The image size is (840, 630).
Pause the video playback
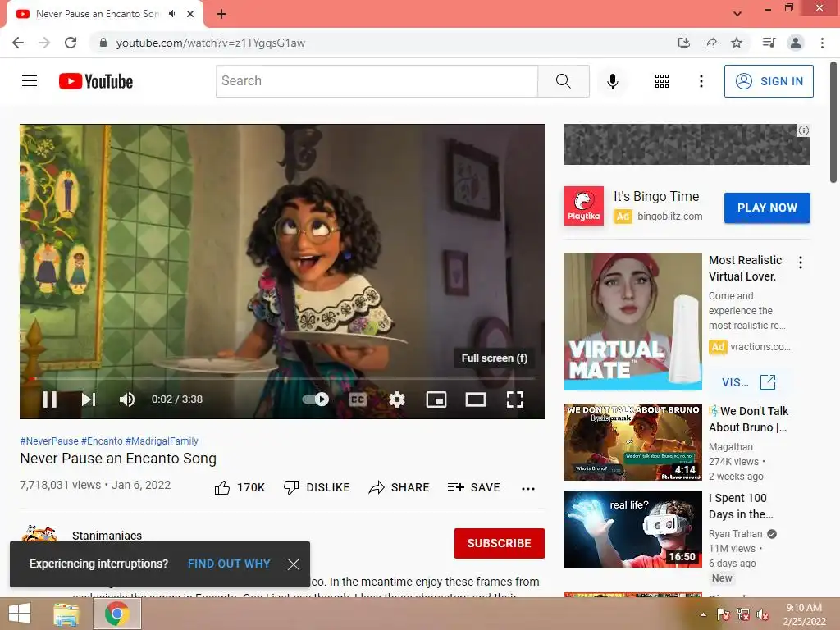point(49,399)
